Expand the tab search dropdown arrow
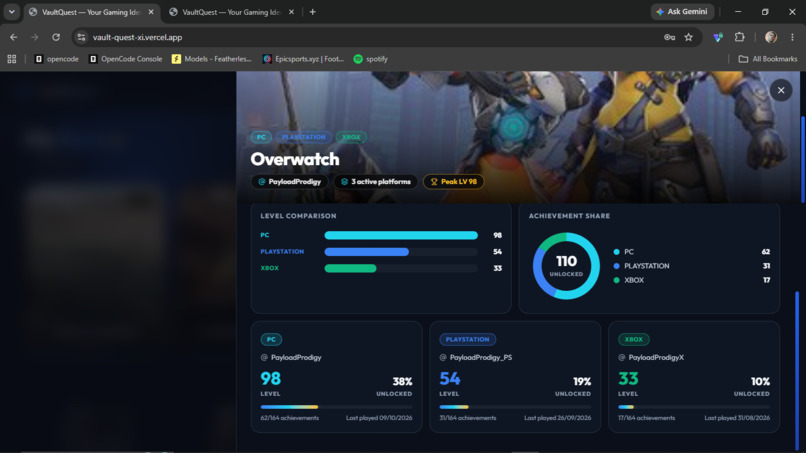Viewport: 806px width, 453px height. pyautogui.click(x=11, y=11)
